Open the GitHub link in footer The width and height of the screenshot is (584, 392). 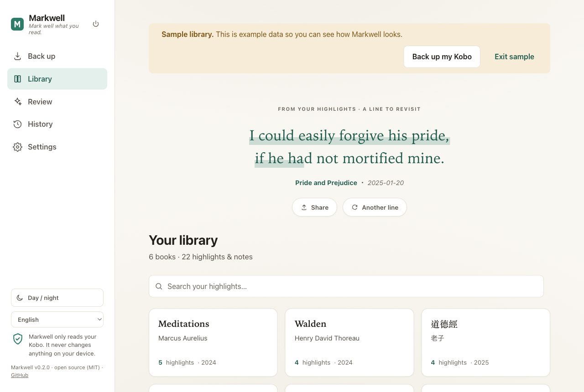pos(20,375)
